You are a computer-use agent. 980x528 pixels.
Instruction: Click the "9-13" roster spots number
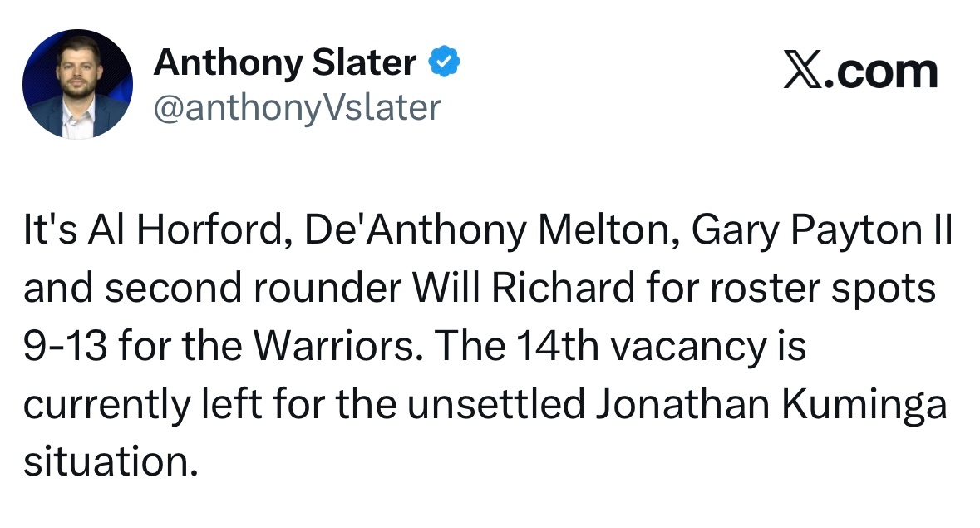(x=63, y=347)
